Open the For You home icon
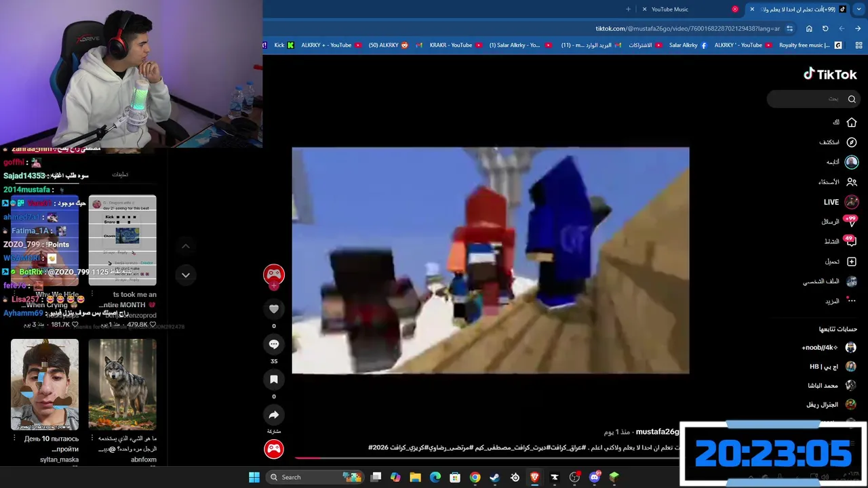The height and width of the screenshot is (488, 868). coord(852,123)
